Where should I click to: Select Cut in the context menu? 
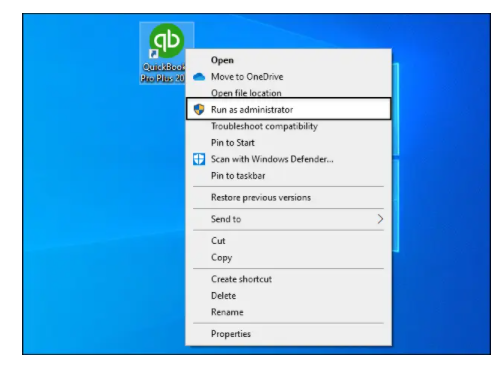(x=288, y=241)
